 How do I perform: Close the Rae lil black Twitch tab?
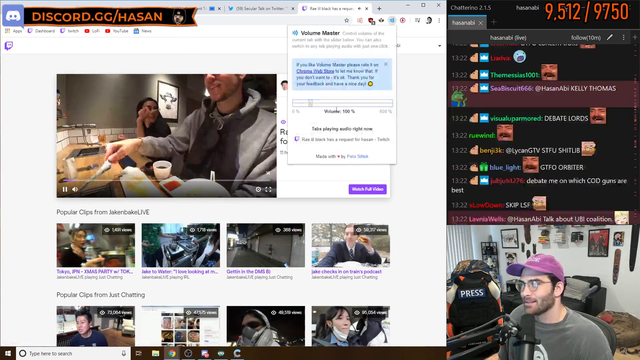pyautogui.click(x=367, y=8)
